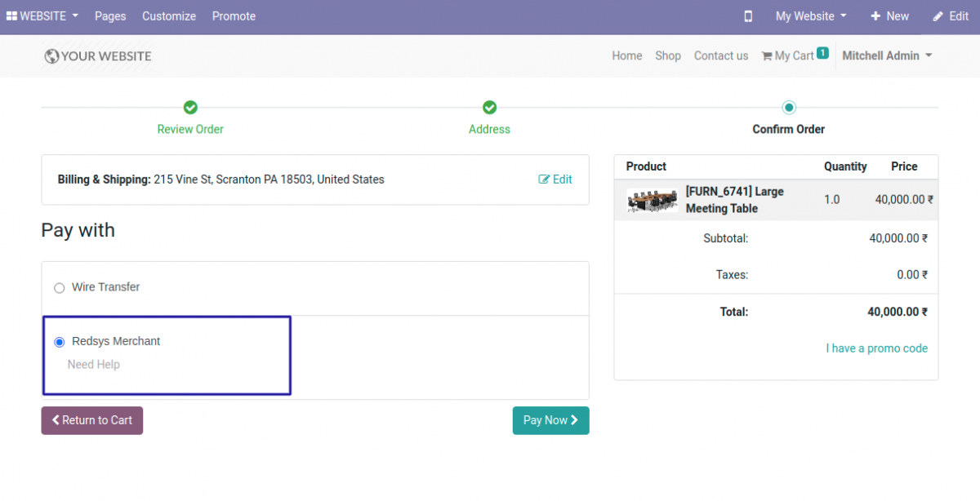Viewport: 980px width, 501px height.
Task: Open the WEBSITE dropdown menu
Action: pos(42,16)
